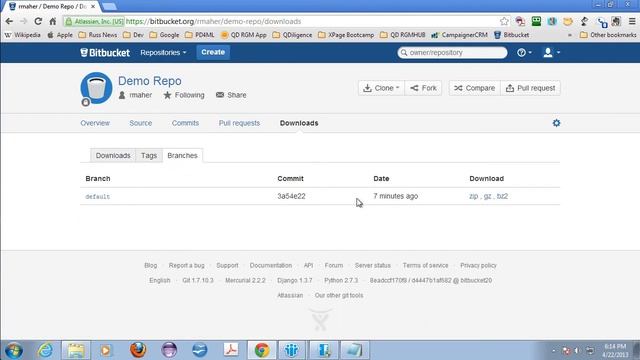Open the help question-mark menu

pyautogui.click(x=524, y=53)
